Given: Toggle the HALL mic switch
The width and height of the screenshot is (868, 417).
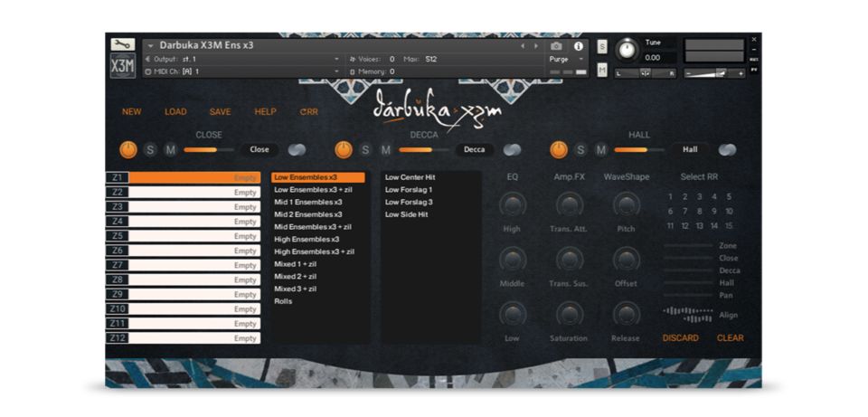Looking at the screenshot, I should click(x=727, y=149).
